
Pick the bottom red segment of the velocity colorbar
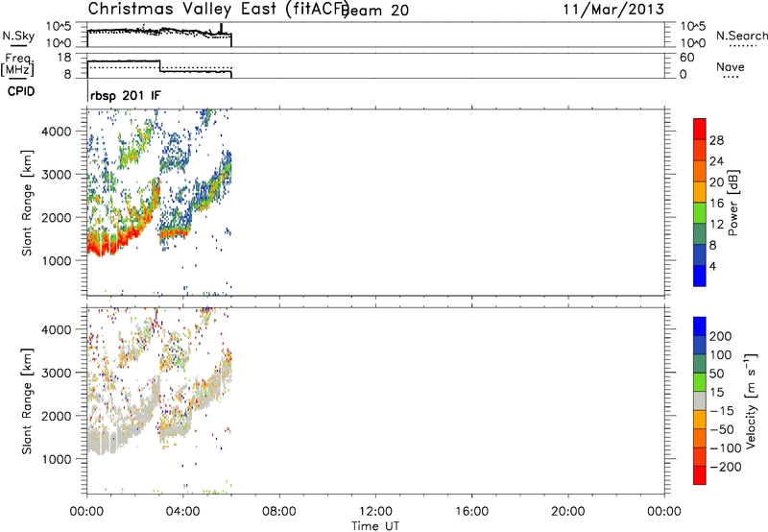pyautogui.click(x=700, y=475)
